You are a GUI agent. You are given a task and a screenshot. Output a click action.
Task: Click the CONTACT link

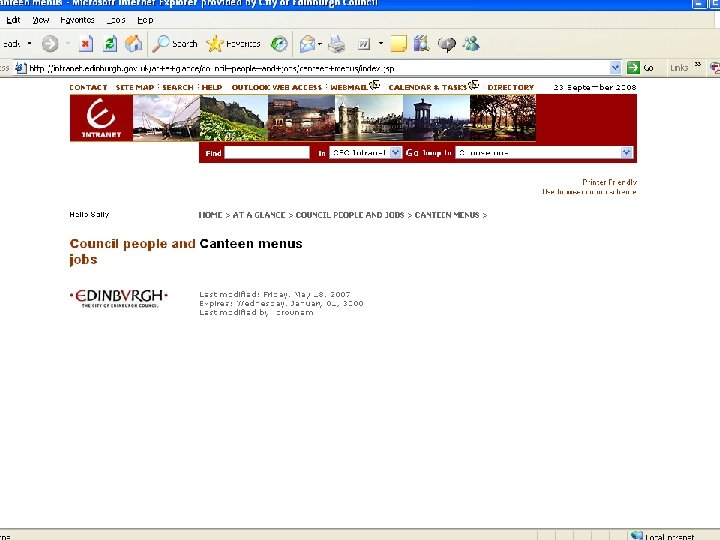point(88,87)
